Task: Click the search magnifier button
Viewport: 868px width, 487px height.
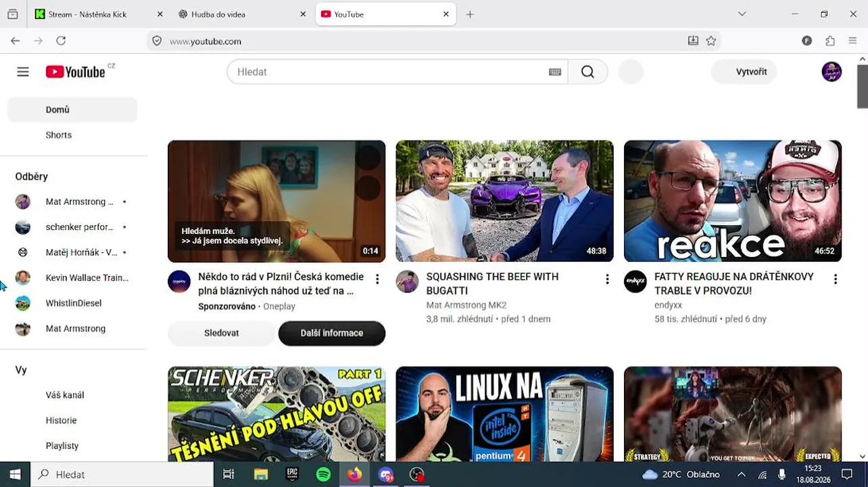Action: tap(587, 72)
